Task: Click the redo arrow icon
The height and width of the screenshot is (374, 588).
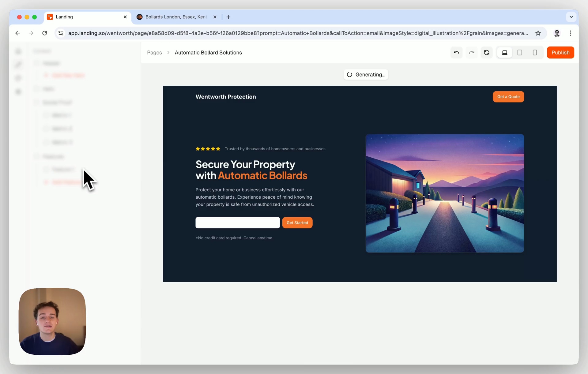Action: (x=471, y=53)
